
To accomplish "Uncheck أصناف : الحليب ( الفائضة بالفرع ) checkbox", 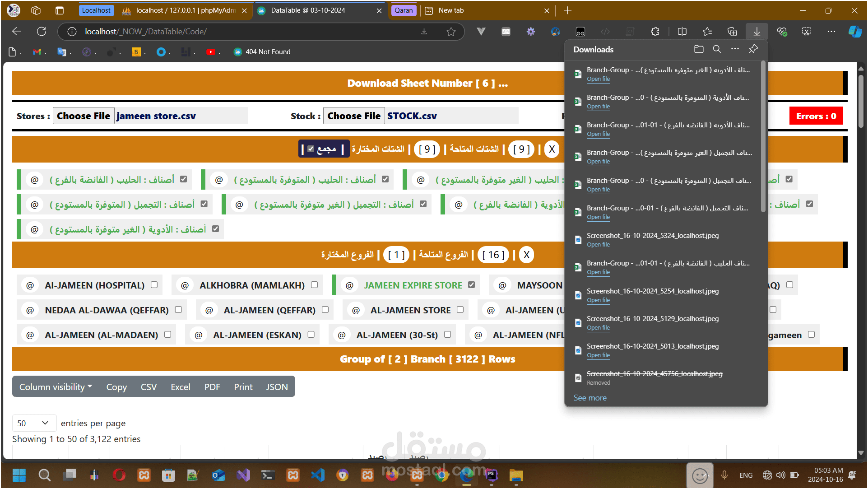I will [183, 179].
